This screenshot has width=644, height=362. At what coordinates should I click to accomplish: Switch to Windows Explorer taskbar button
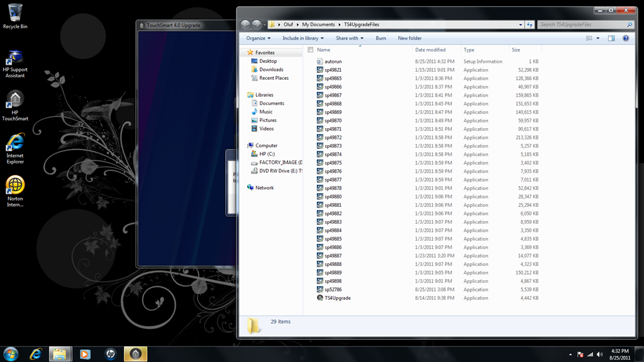pos(60,354)
